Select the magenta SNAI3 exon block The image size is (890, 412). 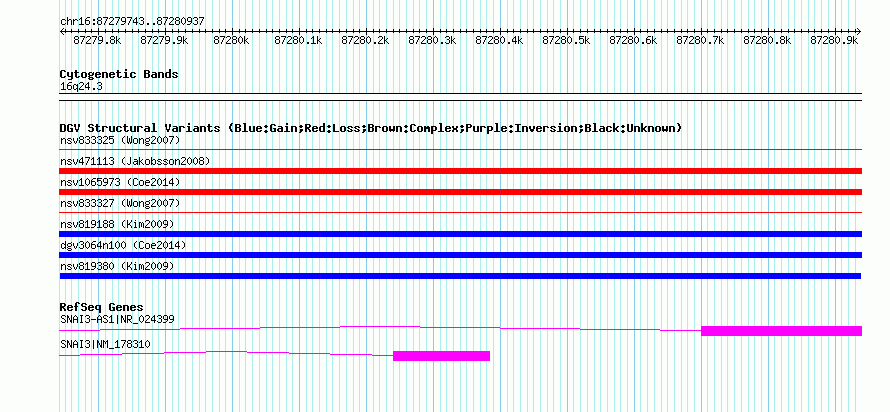[442, 356]
